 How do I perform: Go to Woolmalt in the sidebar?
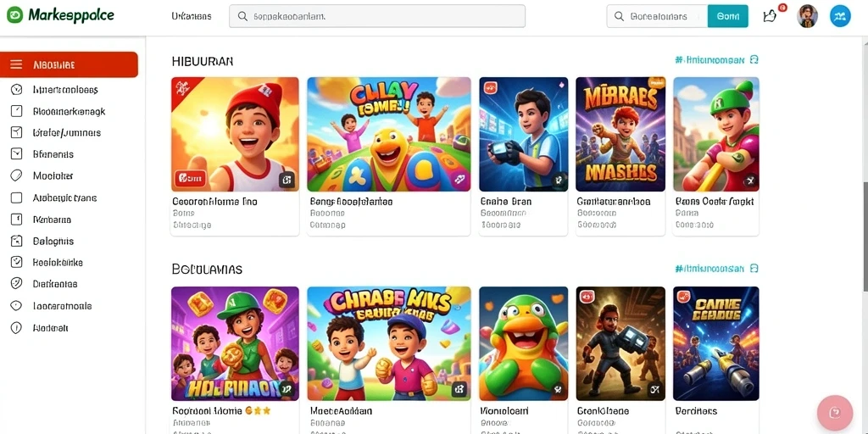pyautogui.click(x=50, y=328)
